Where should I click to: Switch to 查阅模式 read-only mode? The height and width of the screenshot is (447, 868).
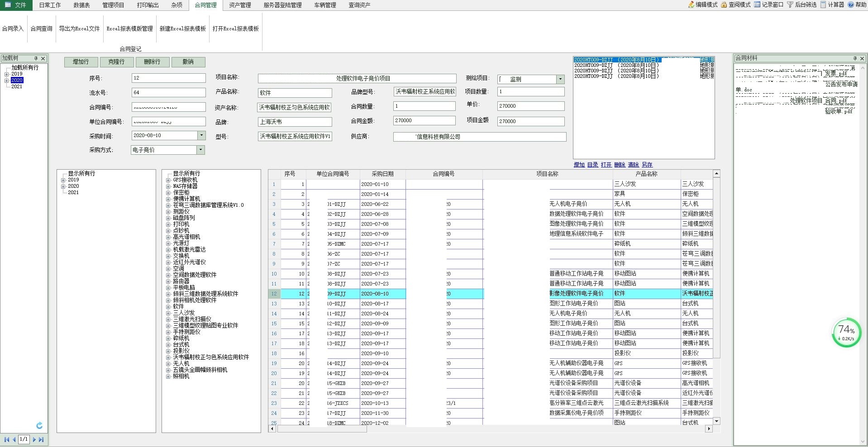pyautogui.click(x=736, y=5)
